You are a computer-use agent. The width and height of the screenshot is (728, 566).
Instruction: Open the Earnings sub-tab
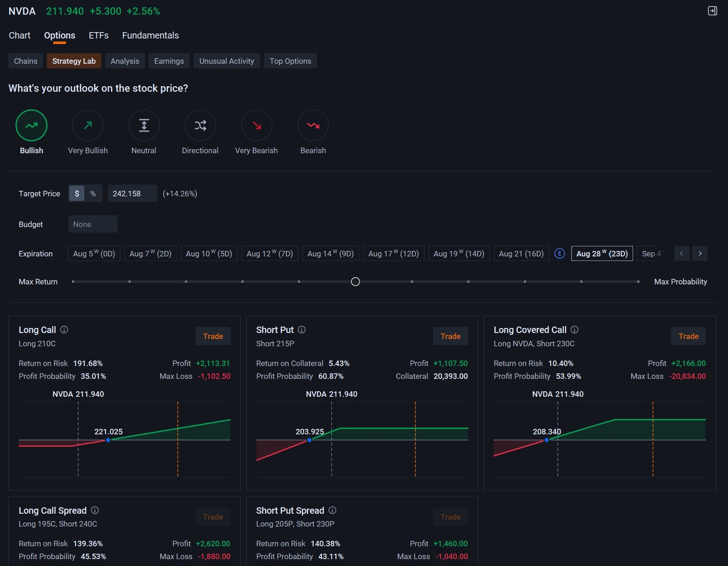tap(169, 61)
